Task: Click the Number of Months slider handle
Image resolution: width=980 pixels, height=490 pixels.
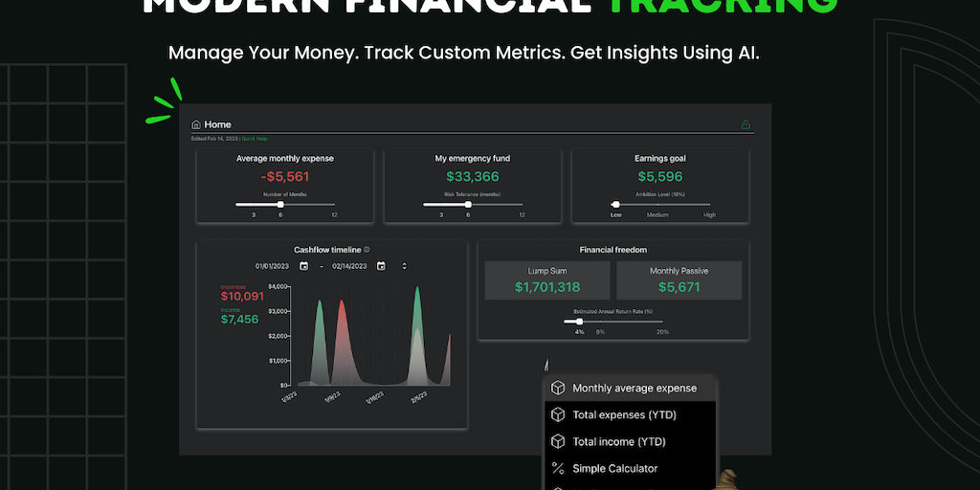Action: point(280,204)
